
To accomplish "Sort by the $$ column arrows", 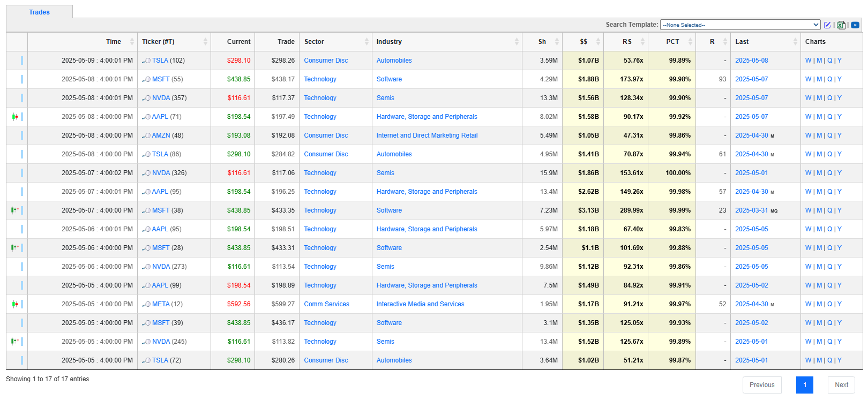I will click(598, 42).
